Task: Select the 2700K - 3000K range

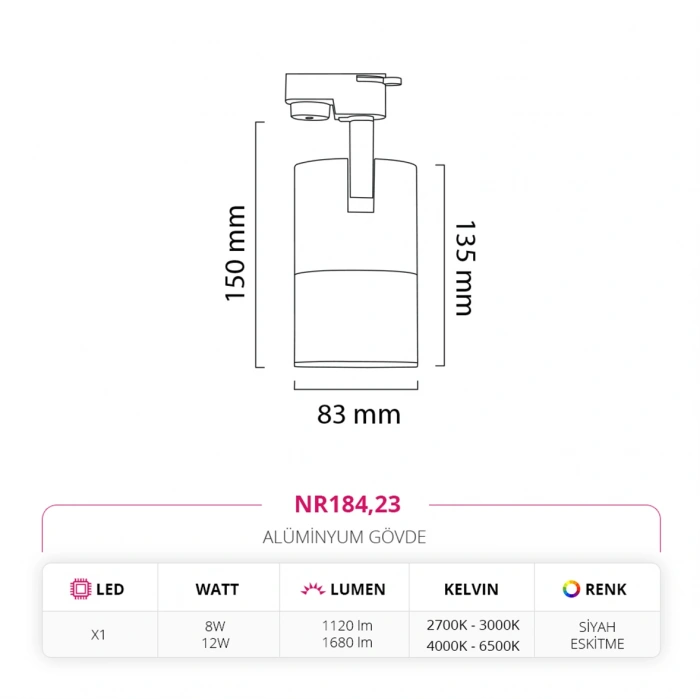Action: pyautogui.click(x=471, y=625)
